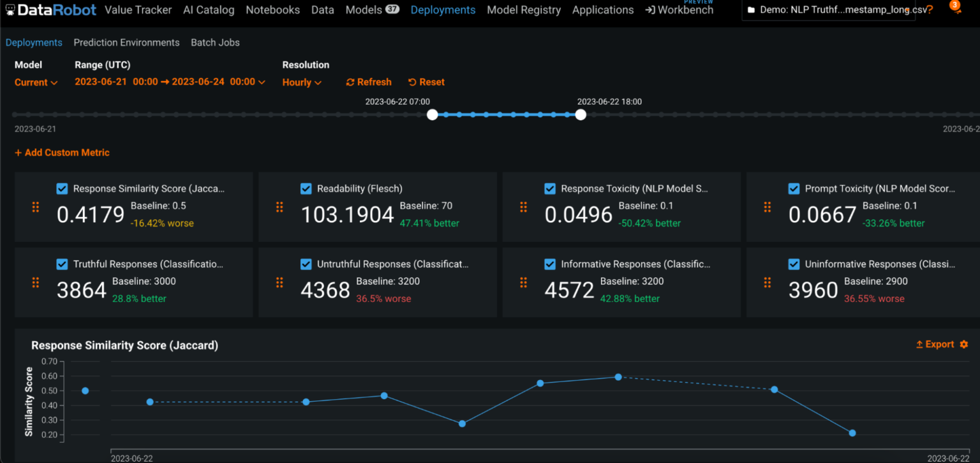Disable the Untruthful Responses metric

306,264
